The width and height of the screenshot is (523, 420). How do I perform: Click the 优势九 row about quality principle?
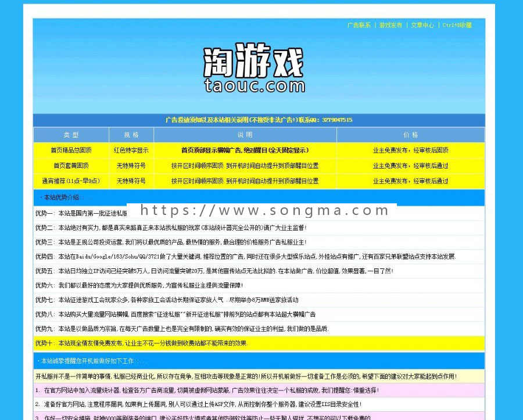(x=259, y=329)
